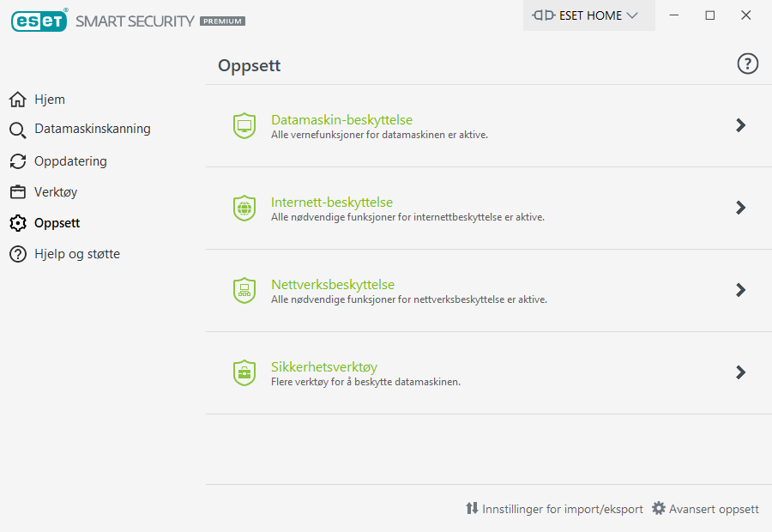Open the help question mark icon

point(747,63)
